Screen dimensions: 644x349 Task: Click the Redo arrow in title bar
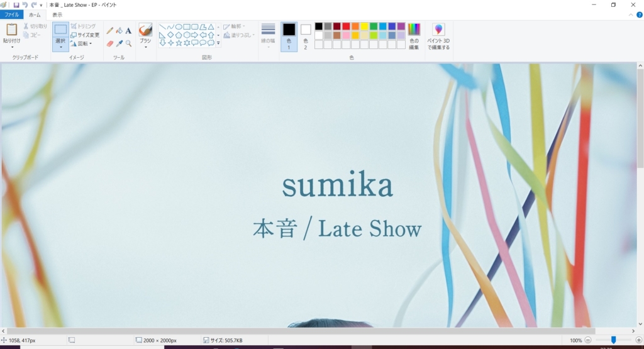[x=34, y=5]
